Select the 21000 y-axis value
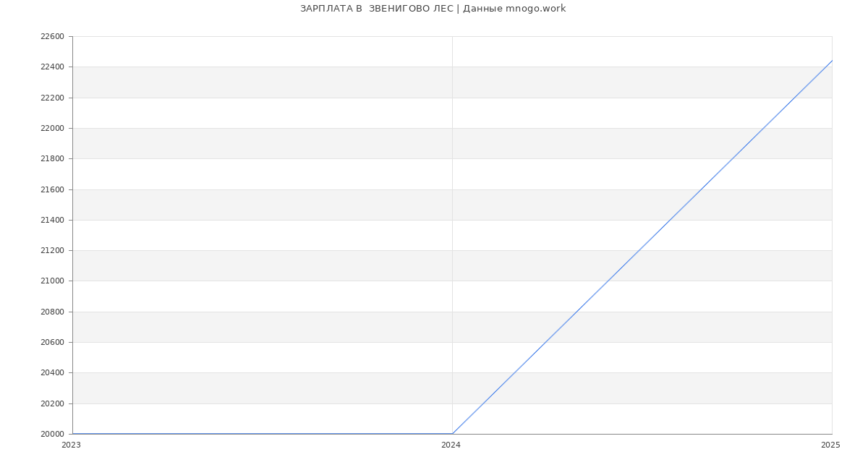Image resolution: width=868 pixels, height=470 pixels. (x=52, y=281)
